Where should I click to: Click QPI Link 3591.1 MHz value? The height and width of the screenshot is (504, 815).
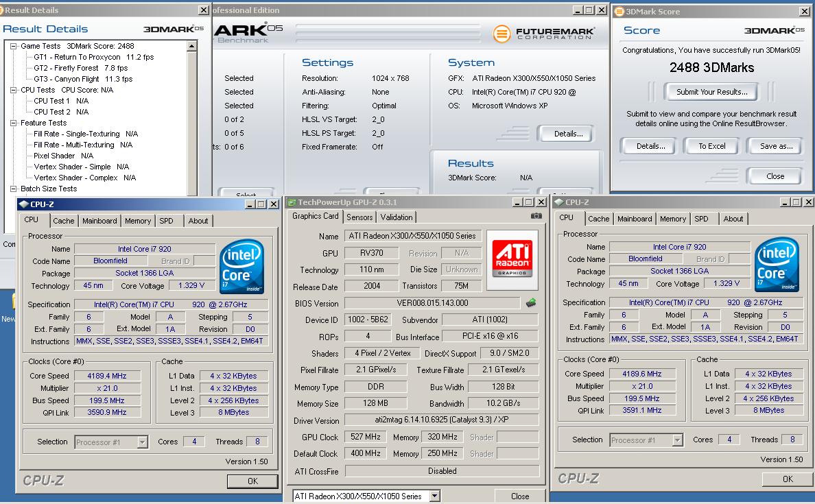pyautogui.click(x=642, y=410)
